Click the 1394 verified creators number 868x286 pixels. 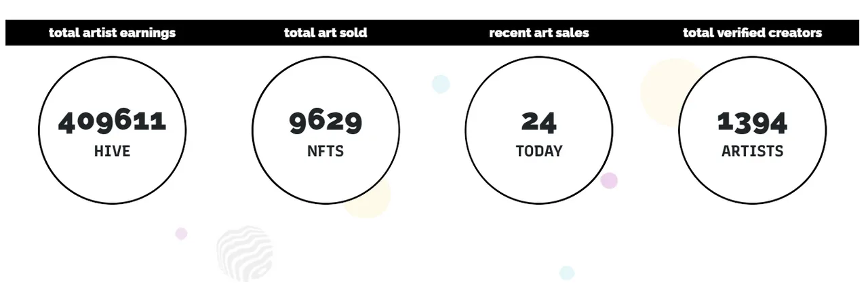(x=752, y=122)
